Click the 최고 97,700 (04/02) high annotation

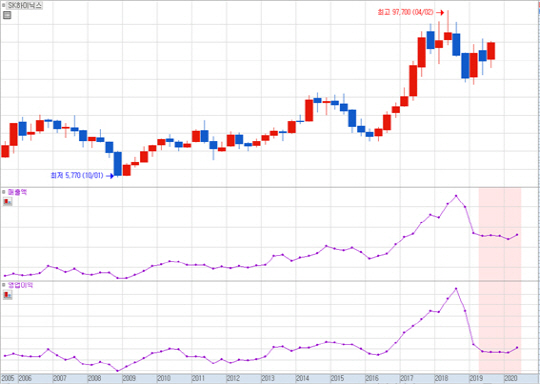[406, 12]
